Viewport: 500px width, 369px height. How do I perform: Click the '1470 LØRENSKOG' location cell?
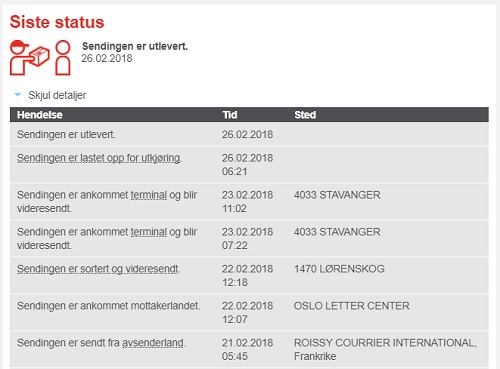[339, 269]
